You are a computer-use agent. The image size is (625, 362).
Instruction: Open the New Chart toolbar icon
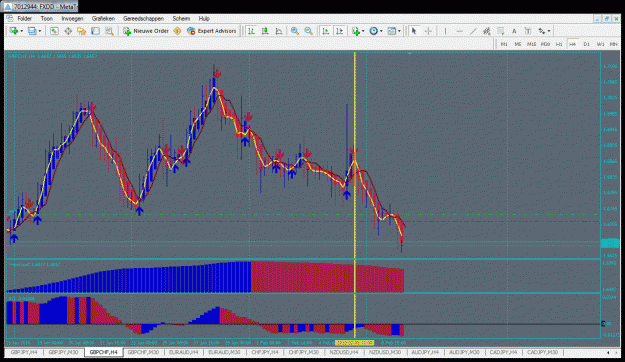coord(14,31)
